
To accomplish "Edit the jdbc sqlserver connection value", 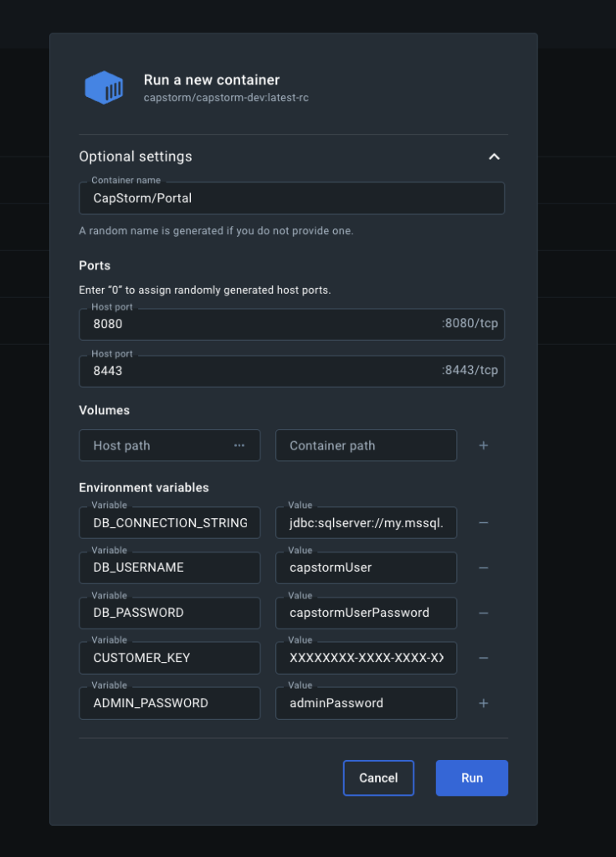I will (x=366, y=522).
